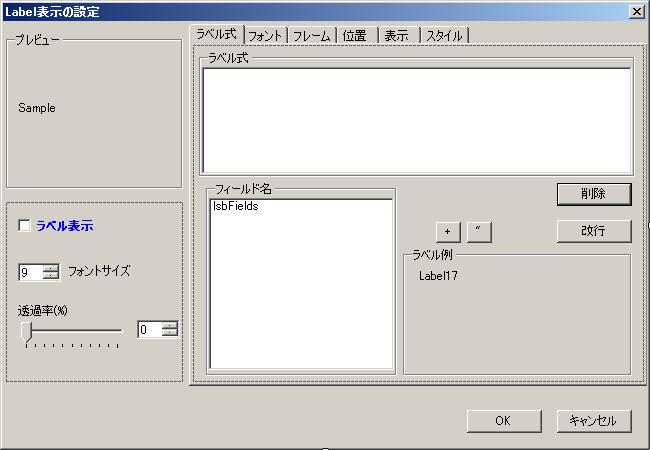
Task: Open the フレーム tab
Action: (x=311, y=35)
